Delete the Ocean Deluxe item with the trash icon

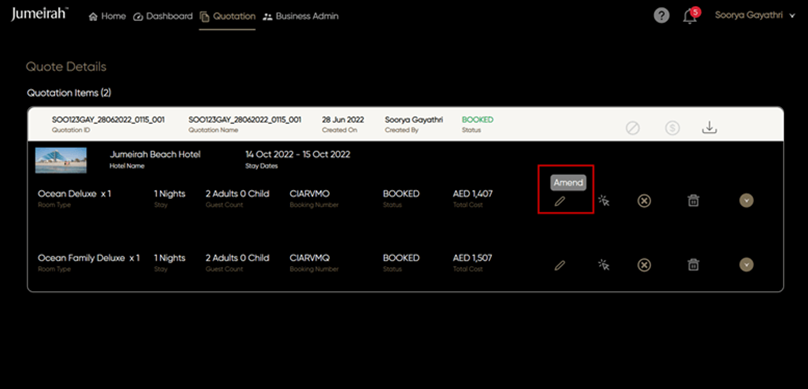click(693, 200)
